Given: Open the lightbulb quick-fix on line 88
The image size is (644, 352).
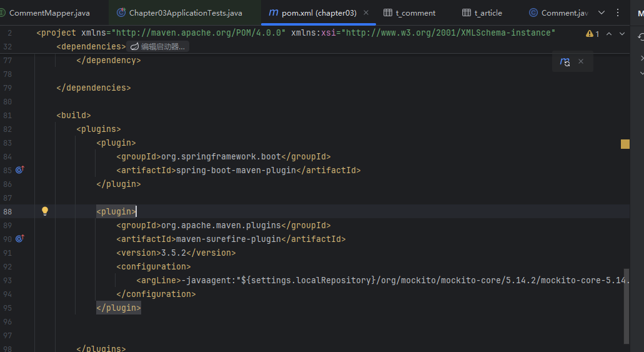Looking at the screenshot, I should click(x=45, y=211).
